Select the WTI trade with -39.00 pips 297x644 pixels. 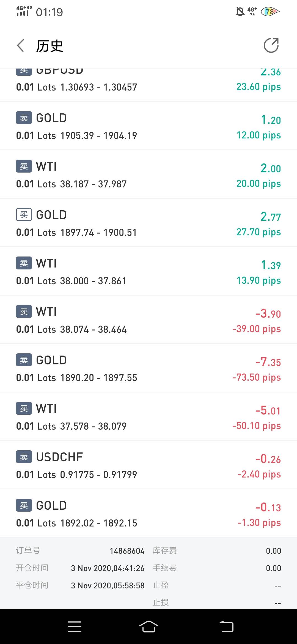(x=148, y=320)
